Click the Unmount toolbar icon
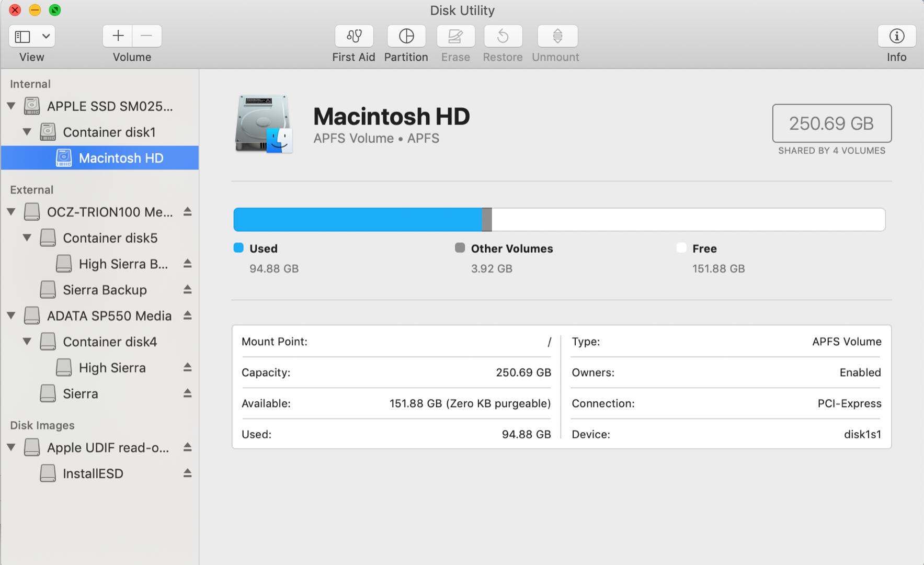 pos(557,36)
